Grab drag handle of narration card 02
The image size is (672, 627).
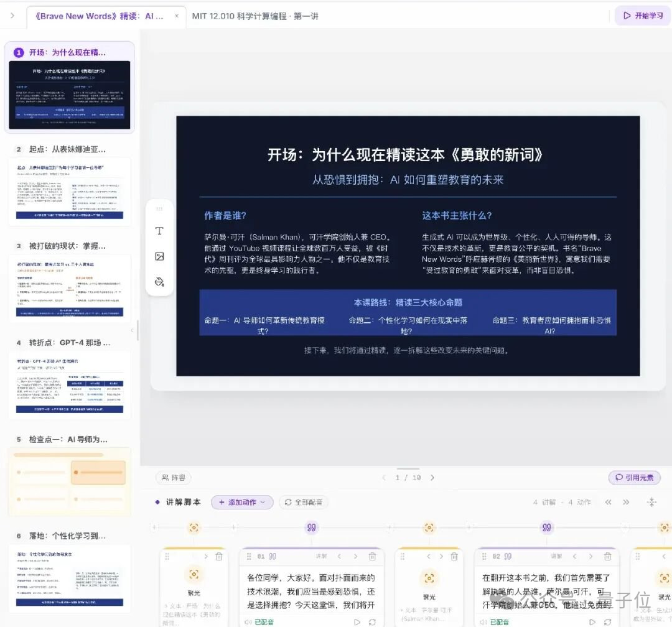[x=484, y=556]
